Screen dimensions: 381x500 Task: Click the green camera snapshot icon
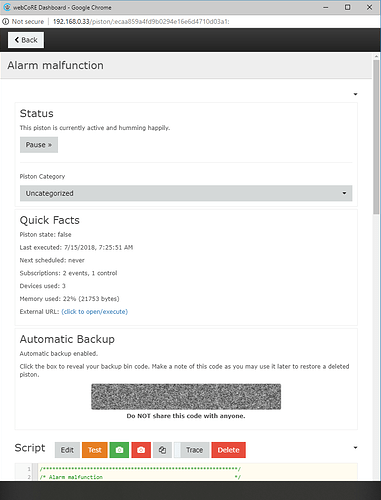coord(119,450)
